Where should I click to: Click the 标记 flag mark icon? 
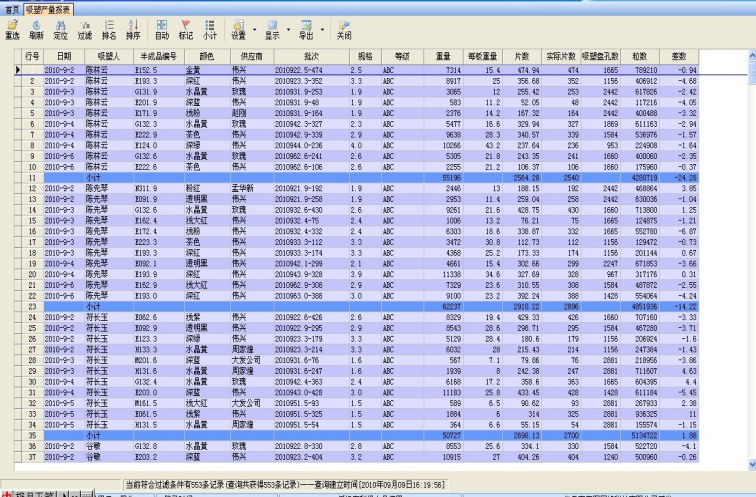(186, 27)
